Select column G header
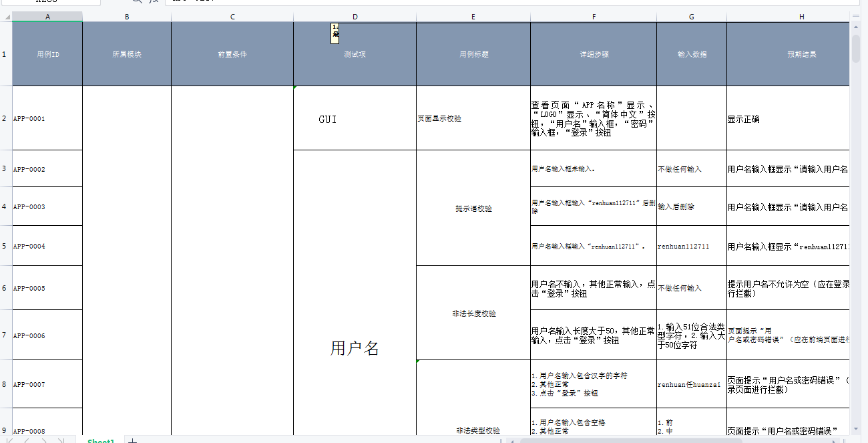 (692, 17)
